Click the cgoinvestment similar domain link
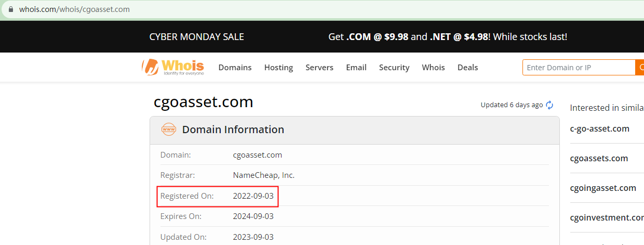The width and height of the screenshot is (644, 245). point(607,217)
